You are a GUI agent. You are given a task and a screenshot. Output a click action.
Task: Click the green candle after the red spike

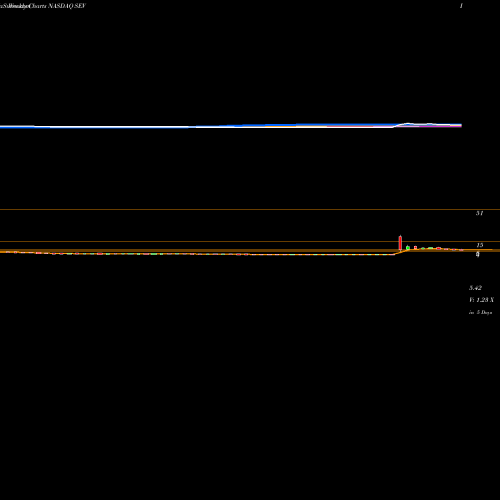point(408,248)
